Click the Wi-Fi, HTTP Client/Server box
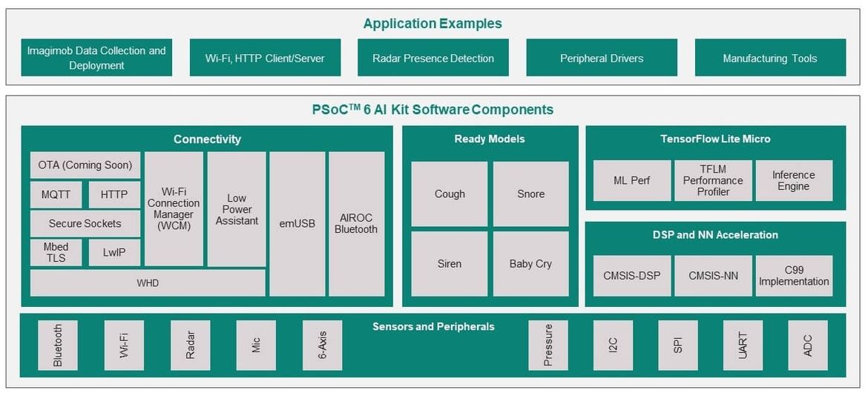Screen dimensions: 868x393 265,58
